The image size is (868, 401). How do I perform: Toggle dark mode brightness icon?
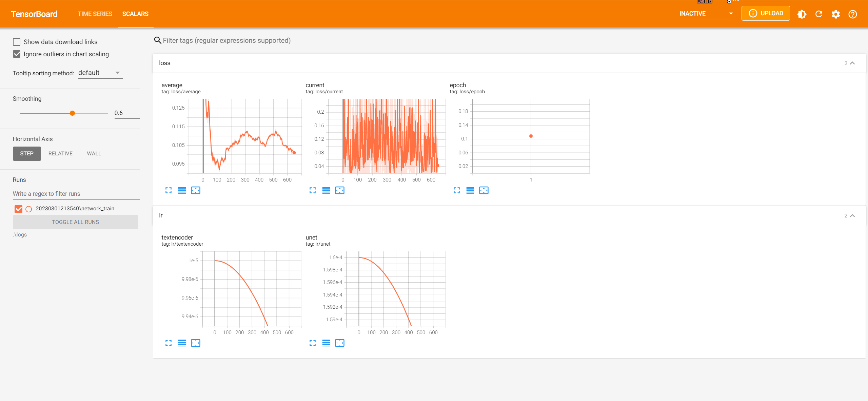pyautogui.click(x=802, y=14)
